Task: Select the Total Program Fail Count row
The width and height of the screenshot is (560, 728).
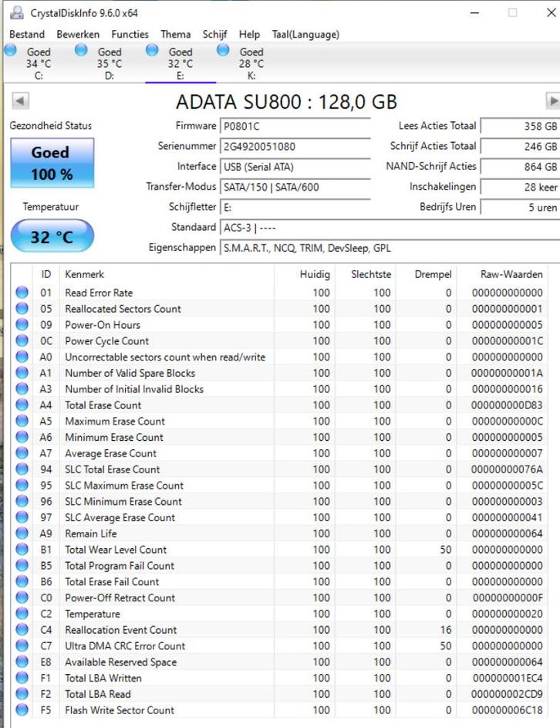Action: [x=279, y=566]
